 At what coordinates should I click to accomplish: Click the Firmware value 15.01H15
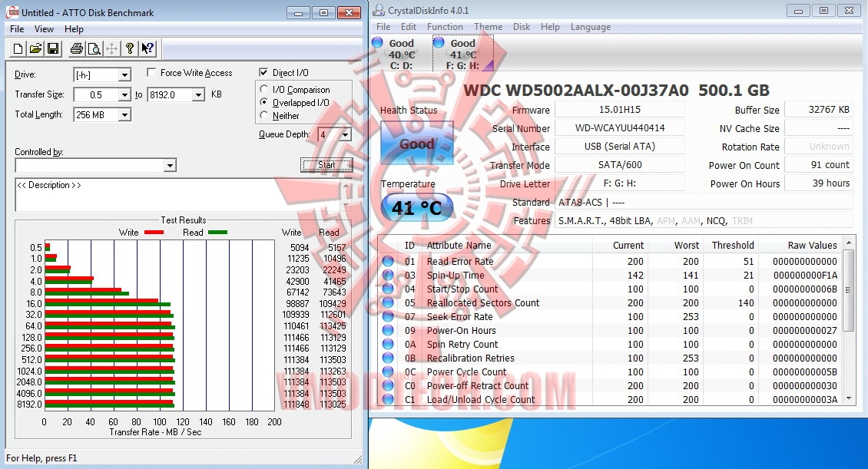click(x=619, y=110)
